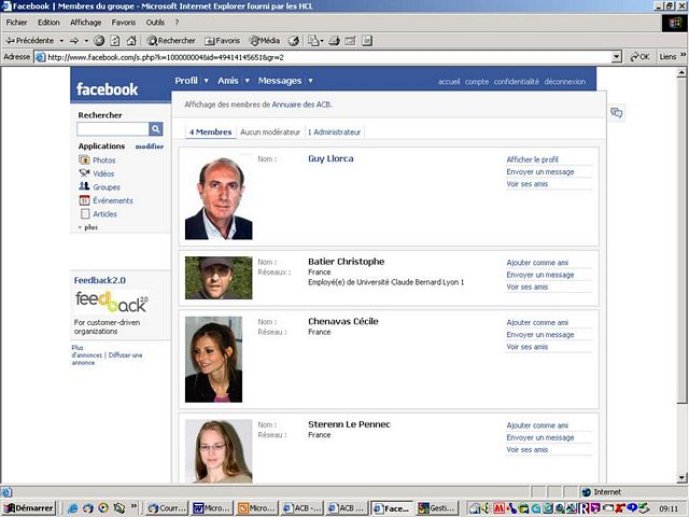Click the Stop icon in IE toolbar
689x517 pixels.
coord(99,41)
